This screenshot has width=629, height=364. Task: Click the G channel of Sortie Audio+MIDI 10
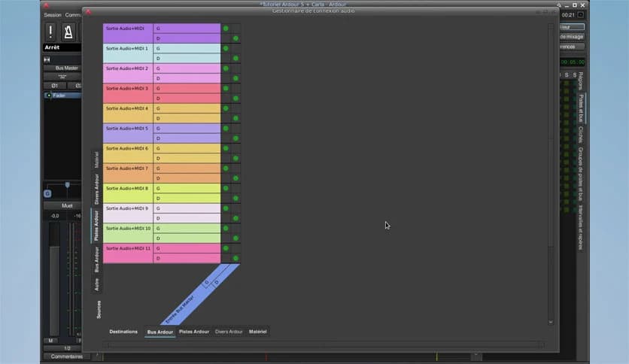click(x=187, y=228)
